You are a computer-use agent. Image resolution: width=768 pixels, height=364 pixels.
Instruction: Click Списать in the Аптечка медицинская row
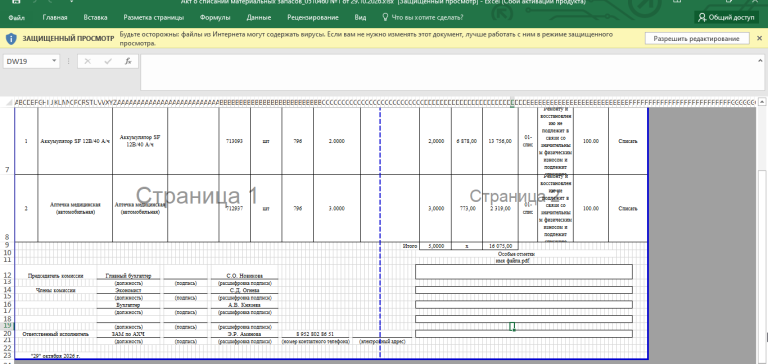click(628, 208)
